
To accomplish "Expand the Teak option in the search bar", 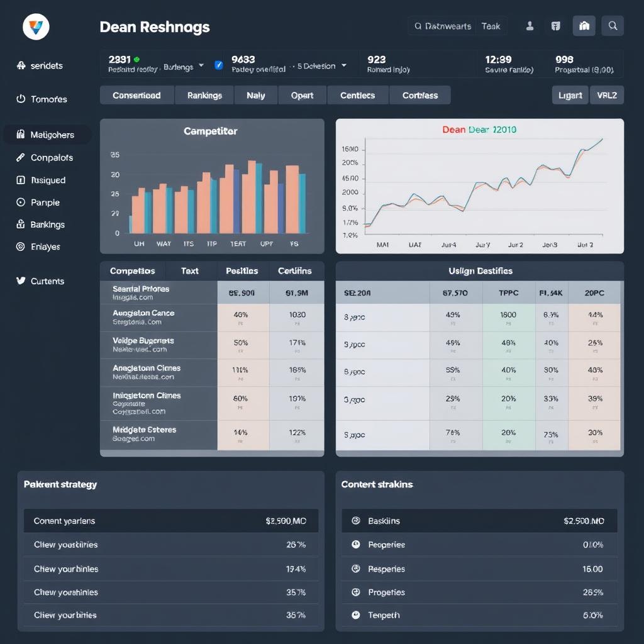I will (x=491, y=26).
